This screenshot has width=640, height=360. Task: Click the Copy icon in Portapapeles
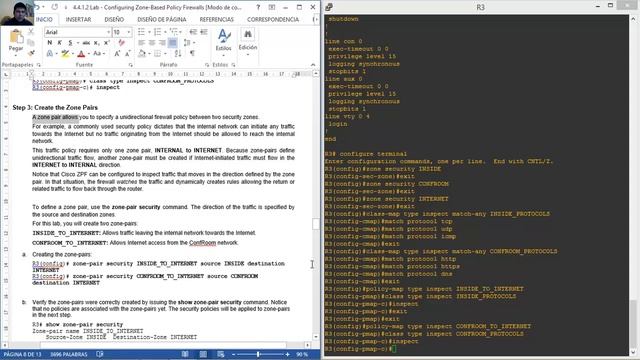31,42
